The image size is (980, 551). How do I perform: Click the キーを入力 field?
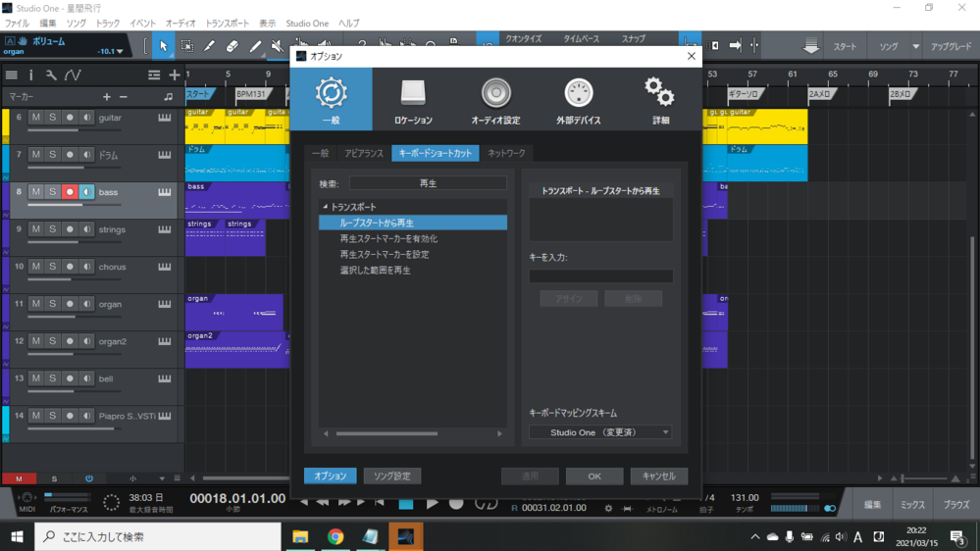pyautogui.click(x=600, y=275)
